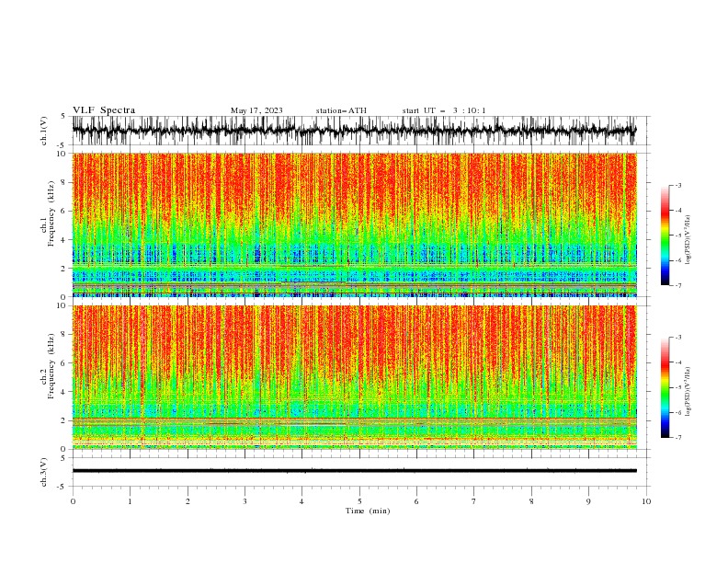Image resolution: width=728 pixels, height=563 pixels.
Task: Select the "May 17, 2023" date text
Action: [x=256, y=110]
